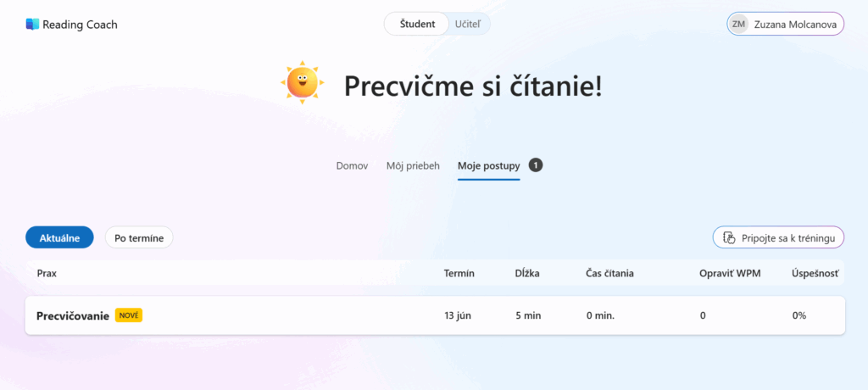Show Po termíne assignments

(139, 237)
